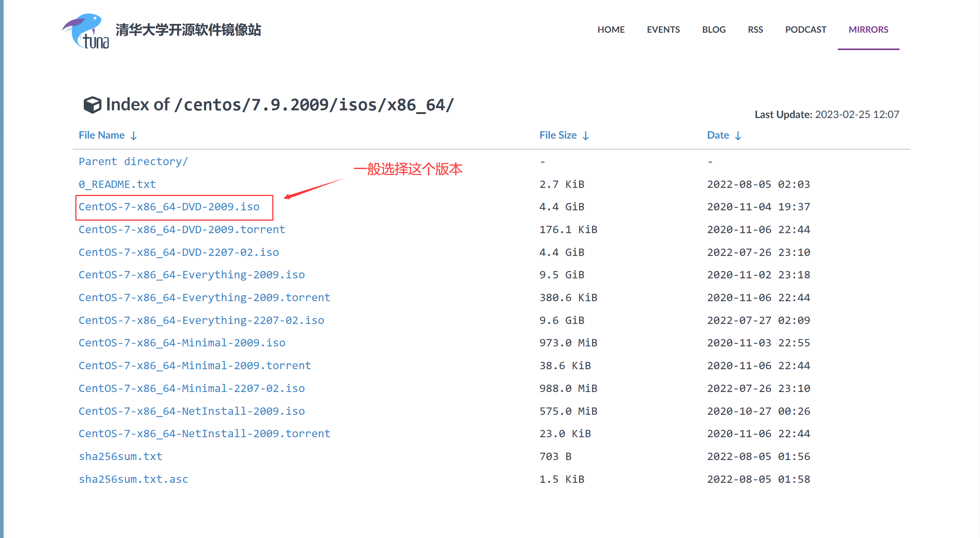Click the package box icon beside Index of
980x538 pixels.
coord(93,105)
